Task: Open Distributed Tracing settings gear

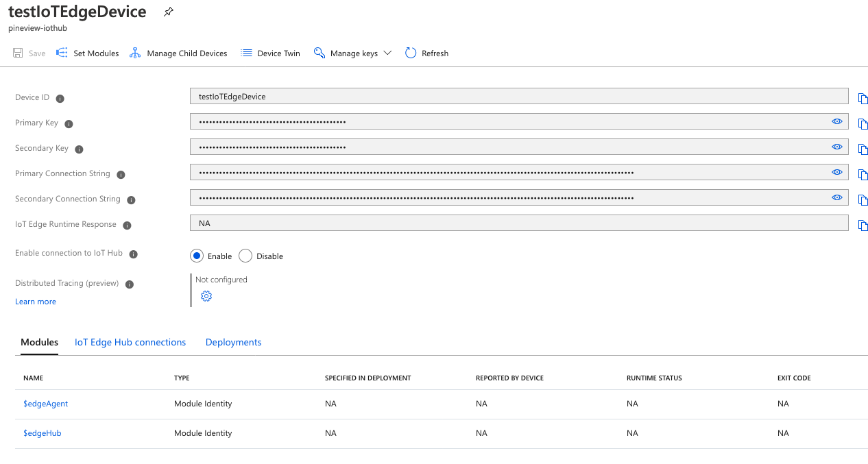Action: [206, 296]
